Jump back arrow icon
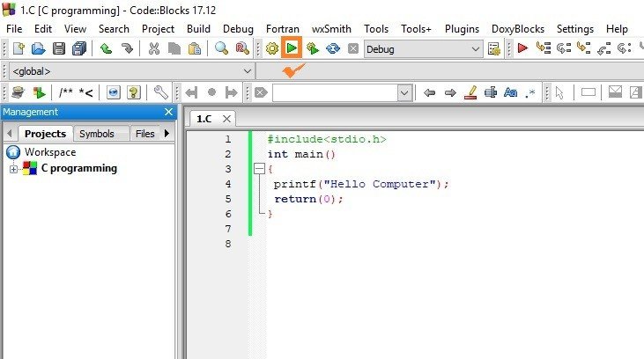Image resolution: width=644 pixels, height=359 pixels. pyautogui.click(x=429, y=92)
